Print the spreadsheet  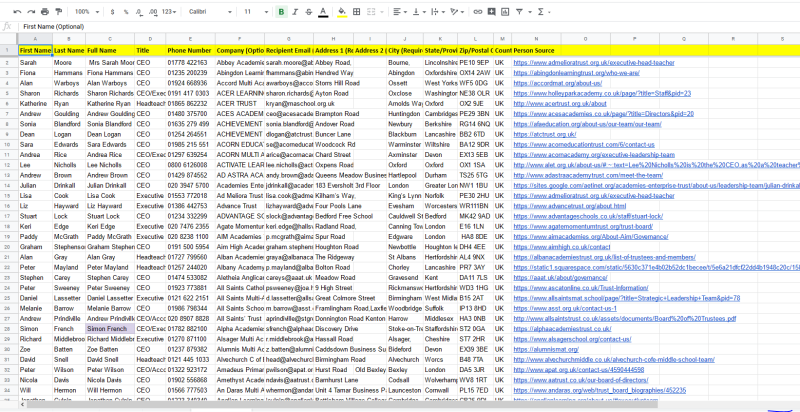(x=45, y=12)
